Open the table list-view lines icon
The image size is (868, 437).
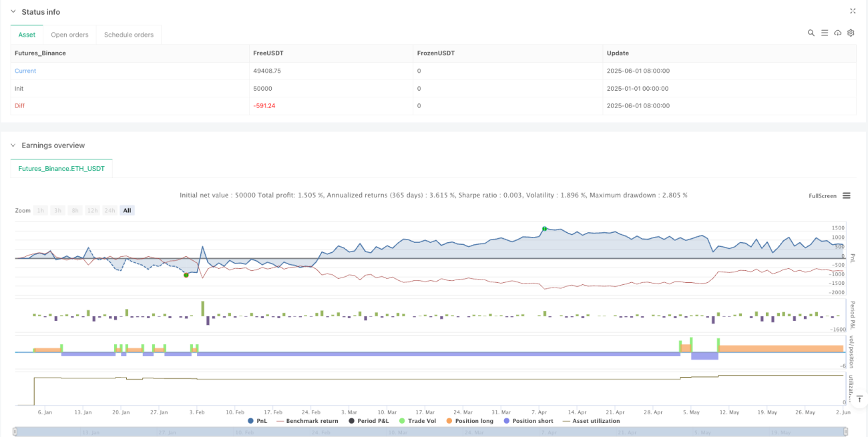[825, 33]
